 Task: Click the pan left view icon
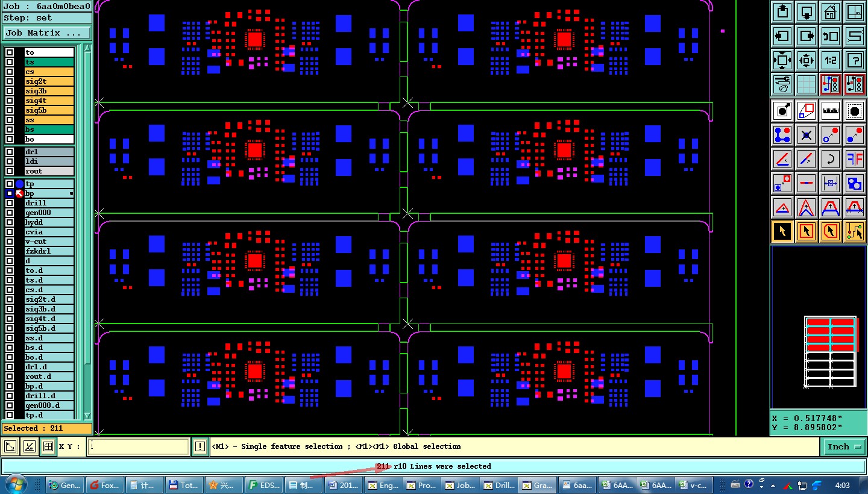point(782,36)
